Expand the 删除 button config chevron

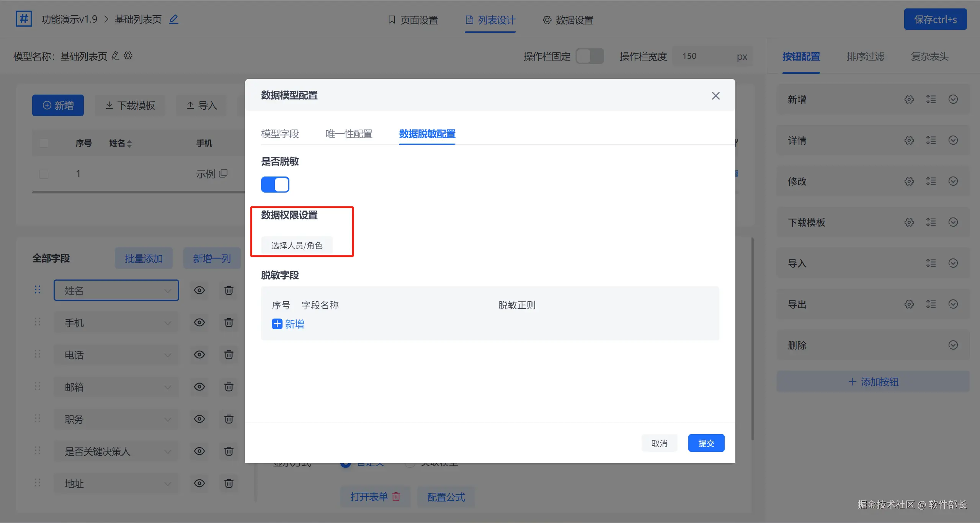(x=953, y=345)
